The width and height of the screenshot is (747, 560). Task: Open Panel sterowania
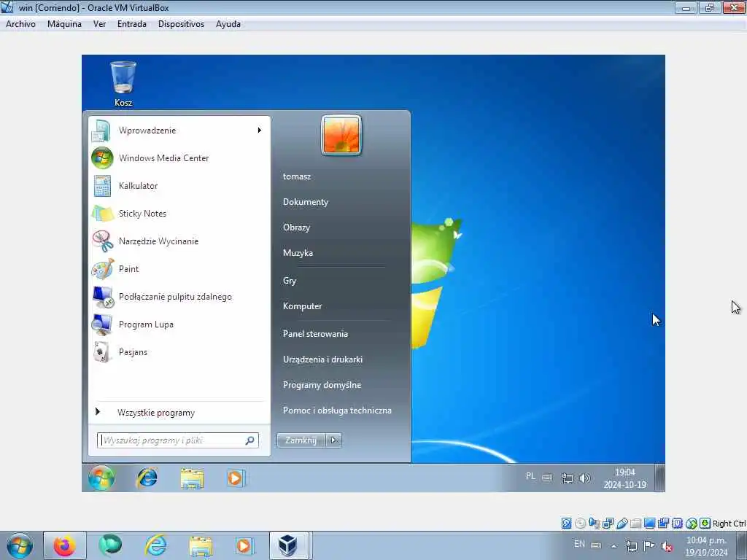tap(315, 334)
